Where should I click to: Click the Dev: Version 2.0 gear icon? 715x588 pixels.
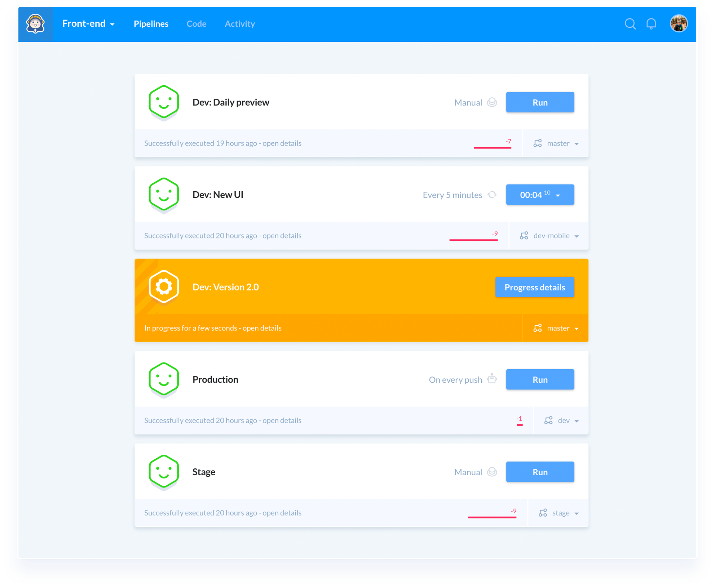click(164, 287)
